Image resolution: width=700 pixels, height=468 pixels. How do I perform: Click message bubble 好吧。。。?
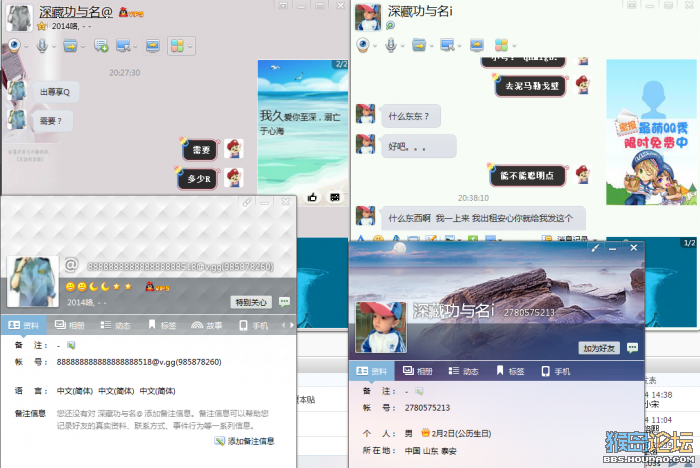[x=418, y=146]
